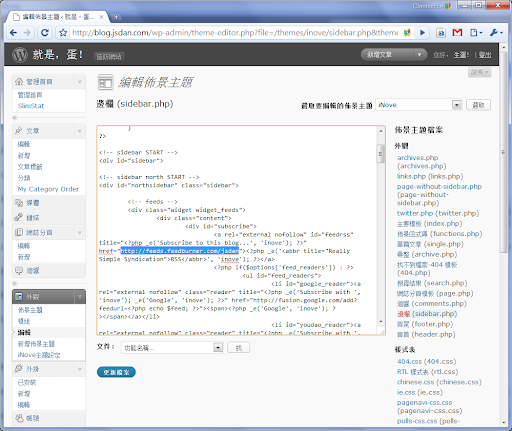
Task: Open the function name documentation dropdown
Action: click(172, 348)
